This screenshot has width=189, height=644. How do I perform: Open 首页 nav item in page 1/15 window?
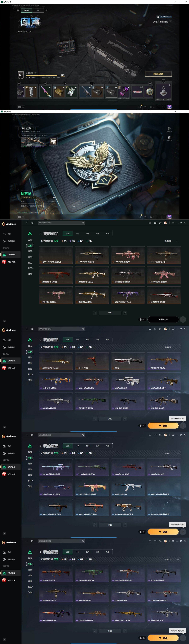pyautogui.click(x=30, y=240)
